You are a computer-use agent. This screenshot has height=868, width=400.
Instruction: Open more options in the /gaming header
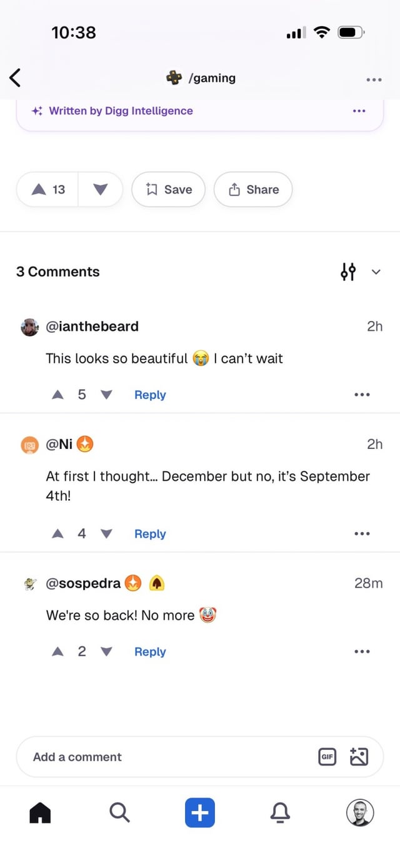coord(374,79)
